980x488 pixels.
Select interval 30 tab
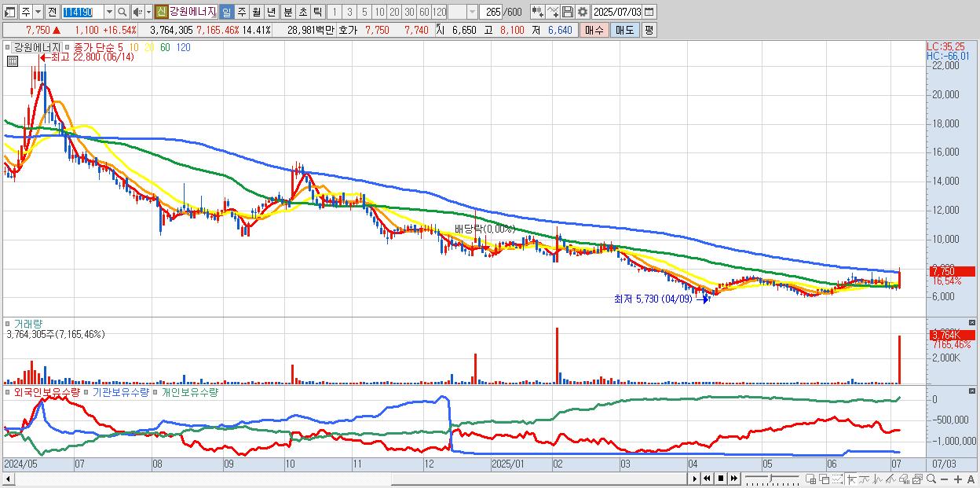409,13
